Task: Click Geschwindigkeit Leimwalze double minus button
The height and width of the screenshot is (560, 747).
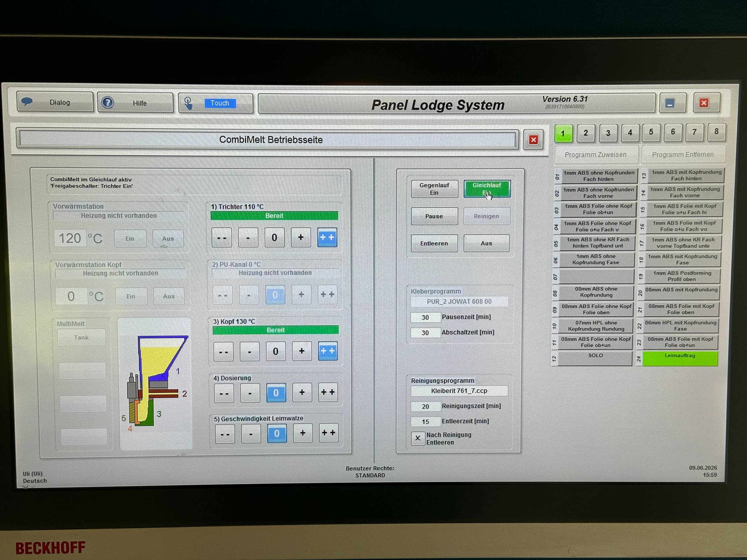Action: tap(225, 434)
